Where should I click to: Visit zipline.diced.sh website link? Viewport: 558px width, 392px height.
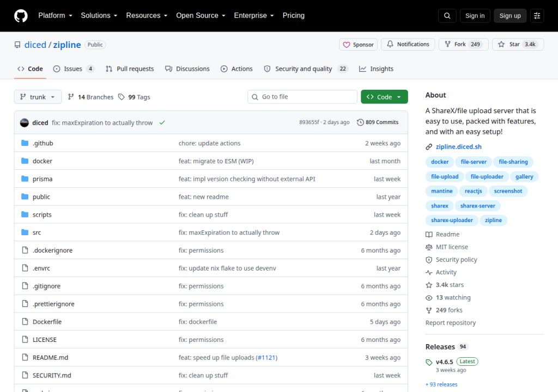[x=458, y=146]
